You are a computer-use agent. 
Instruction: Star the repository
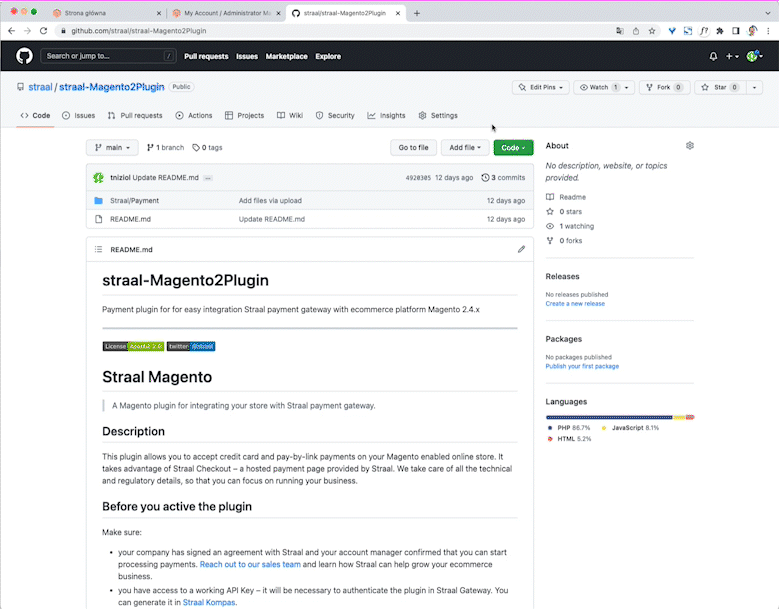point(720,87)
